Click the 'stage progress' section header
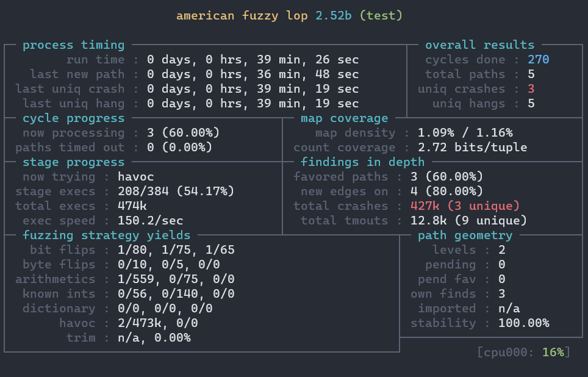 (x=73, y=162)
